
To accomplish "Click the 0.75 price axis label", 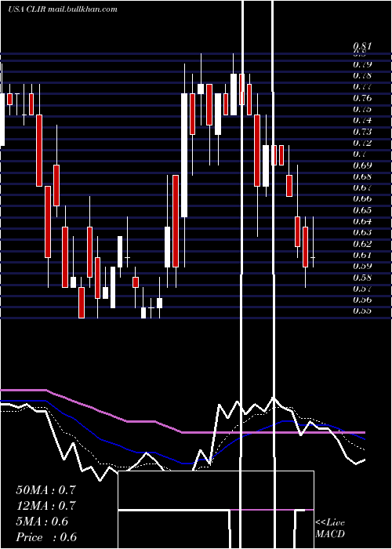I will pos(362,109).
